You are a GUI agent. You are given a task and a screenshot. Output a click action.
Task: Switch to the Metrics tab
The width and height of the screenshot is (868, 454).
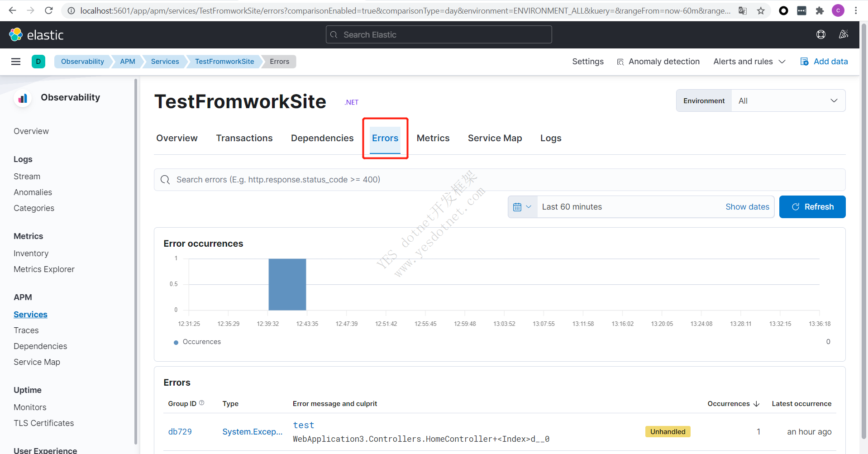(433, 138)
